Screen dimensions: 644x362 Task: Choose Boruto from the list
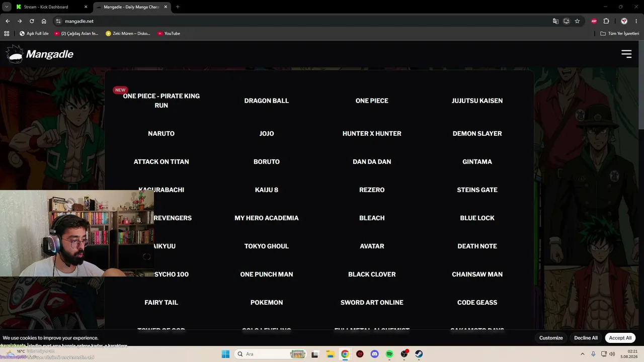[267, 162]
